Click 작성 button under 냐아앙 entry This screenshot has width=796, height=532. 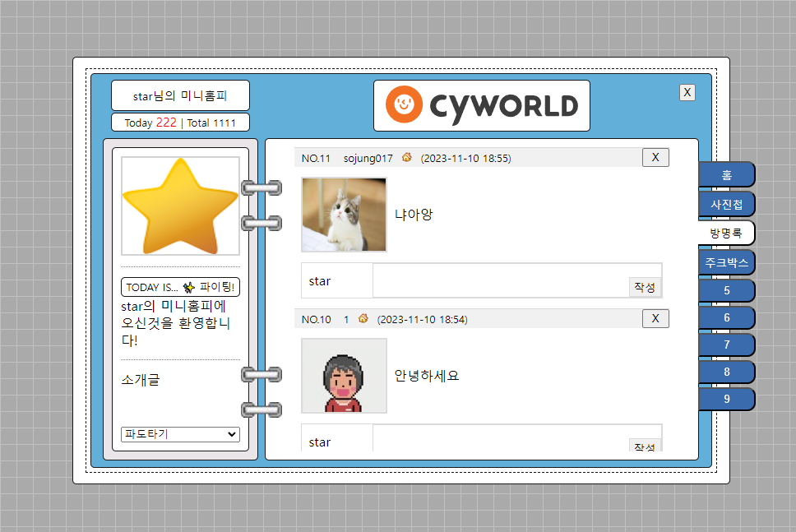(645, 287)
